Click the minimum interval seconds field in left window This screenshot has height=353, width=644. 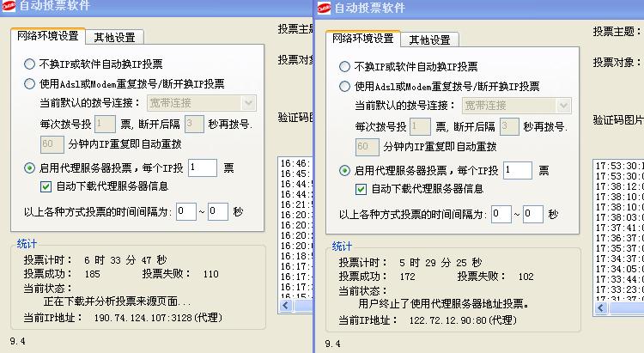[186, 211]
